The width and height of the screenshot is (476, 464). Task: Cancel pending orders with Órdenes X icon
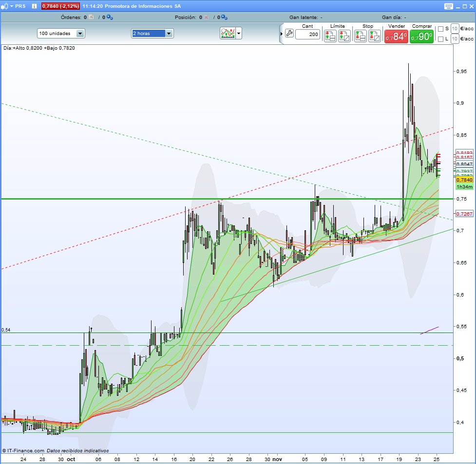click(x=91, y=18)
